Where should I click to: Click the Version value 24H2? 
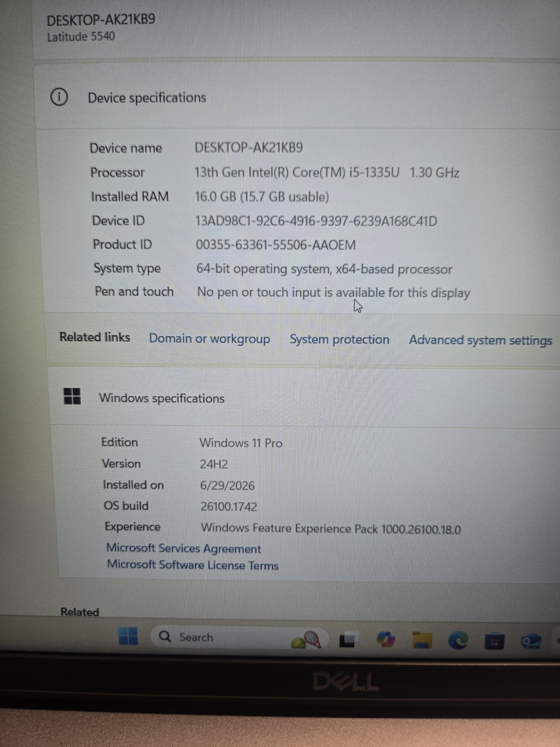pos(214,465)
